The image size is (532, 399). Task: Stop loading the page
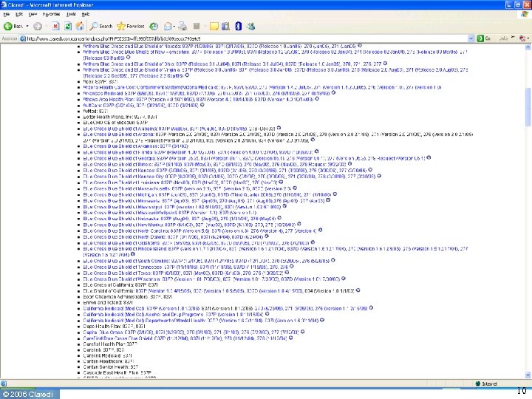(x=55, y=26)
